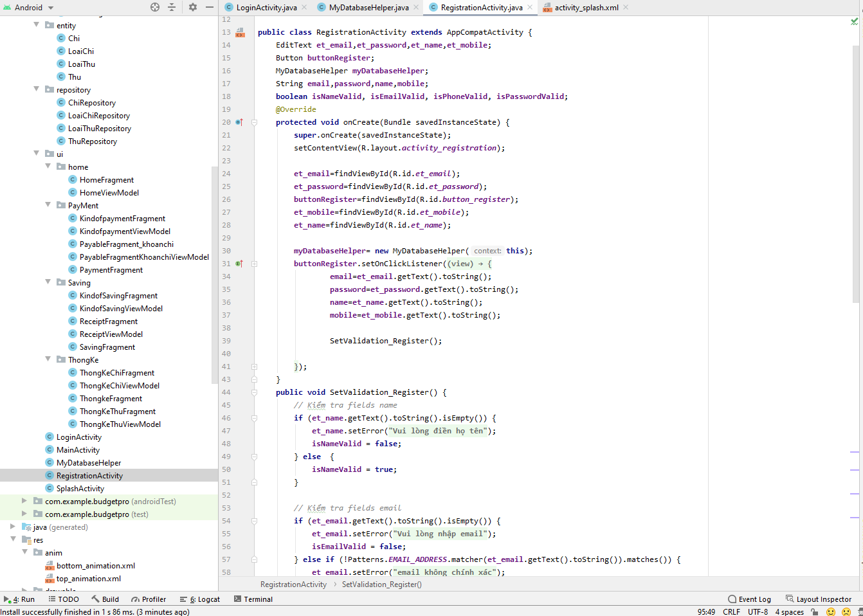
Task: Open MainActivity in project tree
Action: pos(78,450)
